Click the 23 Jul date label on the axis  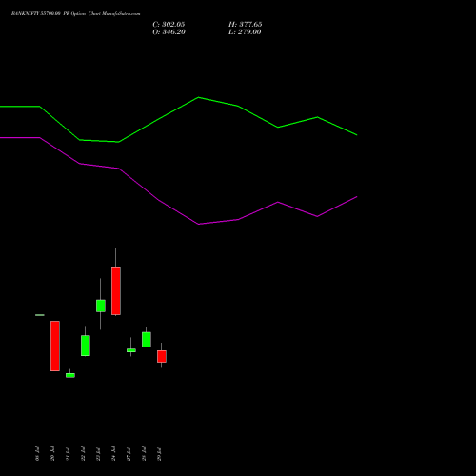pyautogui.click(x=98, y=454)
